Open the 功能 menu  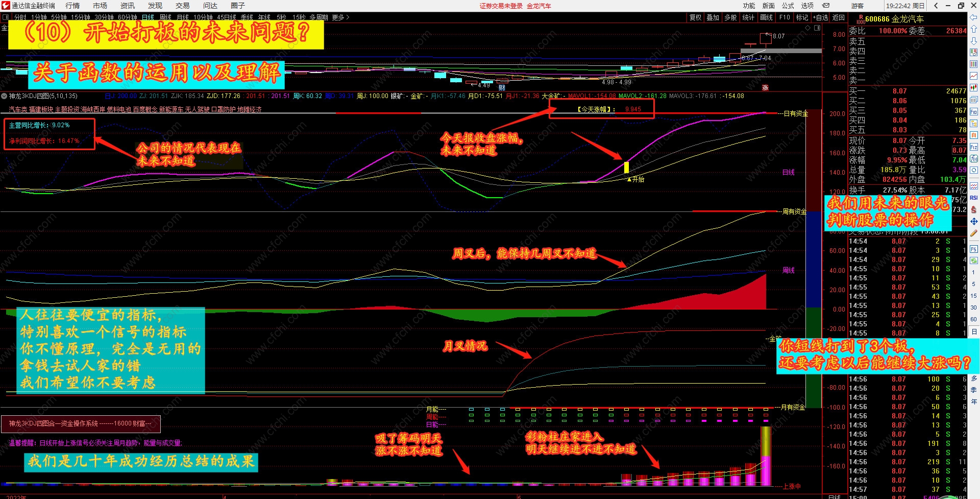[x=749, y=6]
